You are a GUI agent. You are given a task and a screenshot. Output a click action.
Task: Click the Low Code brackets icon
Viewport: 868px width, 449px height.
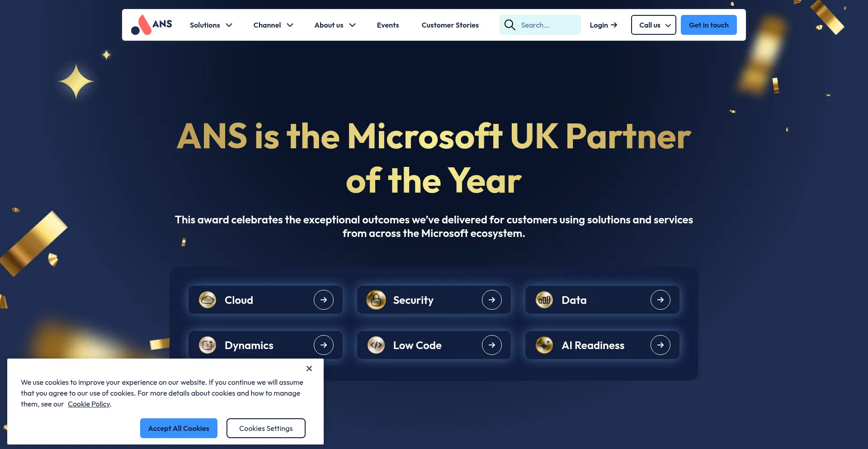[376, 345]
